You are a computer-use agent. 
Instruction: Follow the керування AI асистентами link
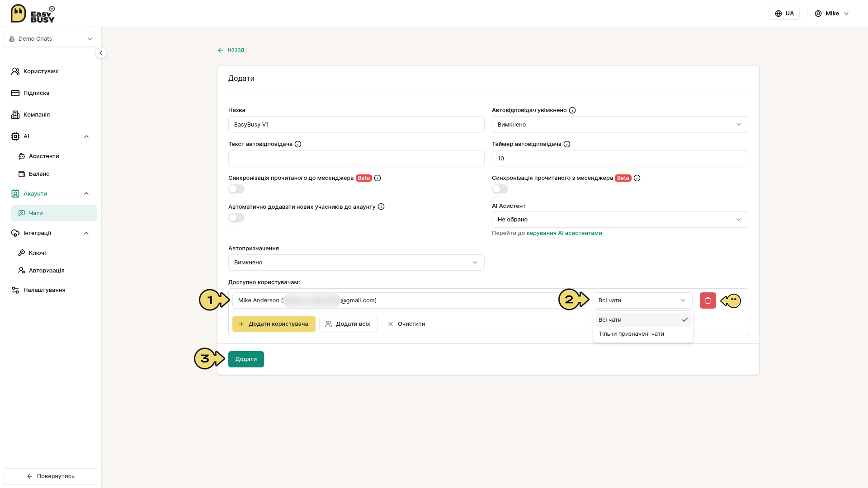pos(564,233)
